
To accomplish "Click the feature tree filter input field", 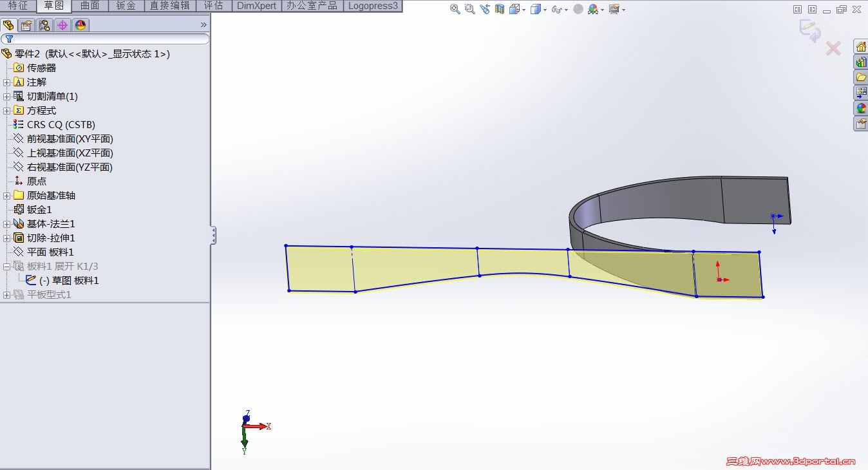I will (x=105, y=39).
